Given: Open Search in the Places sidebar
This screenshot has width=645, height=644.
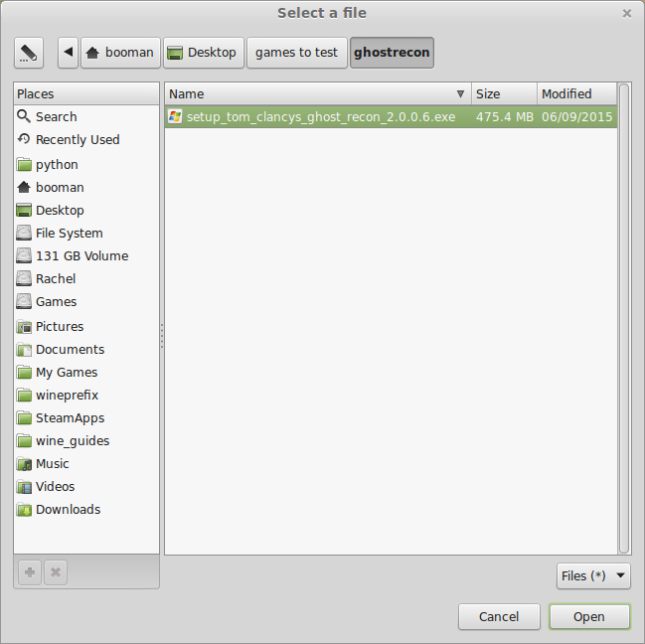Looking at the screenshot, I should tap(86, 117).
